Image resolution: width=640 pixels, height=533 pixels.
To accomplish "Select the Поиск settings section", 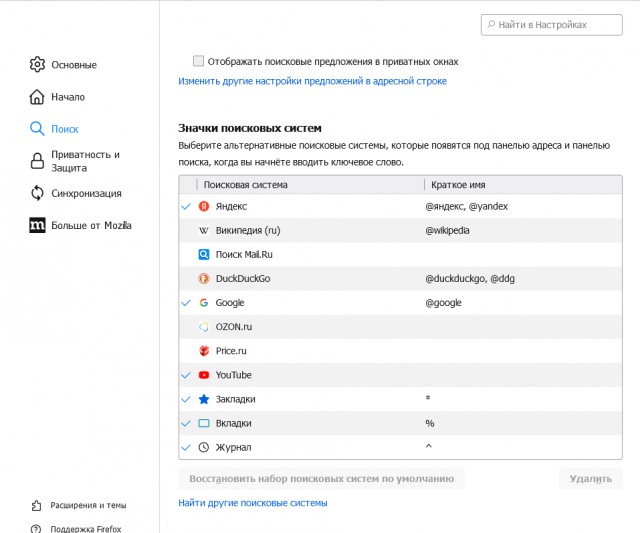I will 64,129.
